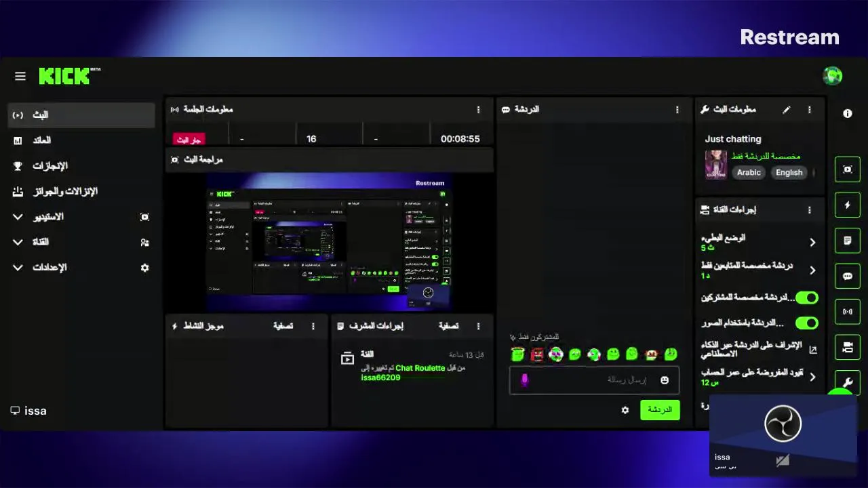
Task: Open the user avatar in top-right corner
Action: pyautogui.click(x=832, y=76)
